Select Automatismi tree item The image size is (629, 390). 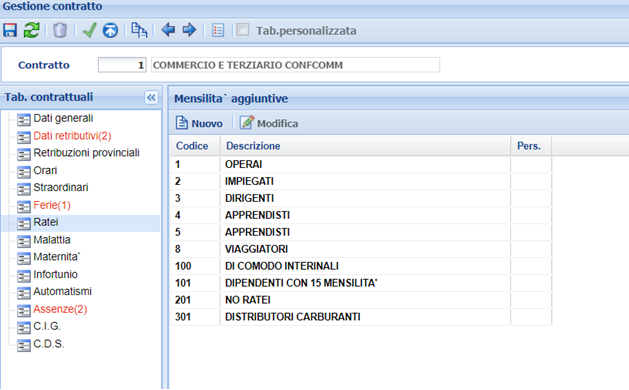(x=62, y=291)
